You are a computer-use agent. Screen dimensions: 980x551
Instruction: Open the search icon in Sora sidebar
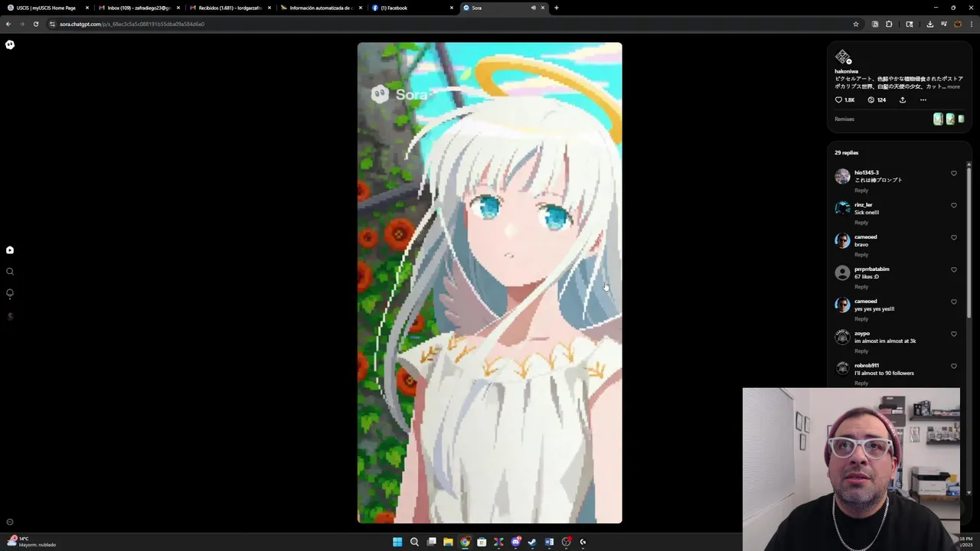[10, 272]
